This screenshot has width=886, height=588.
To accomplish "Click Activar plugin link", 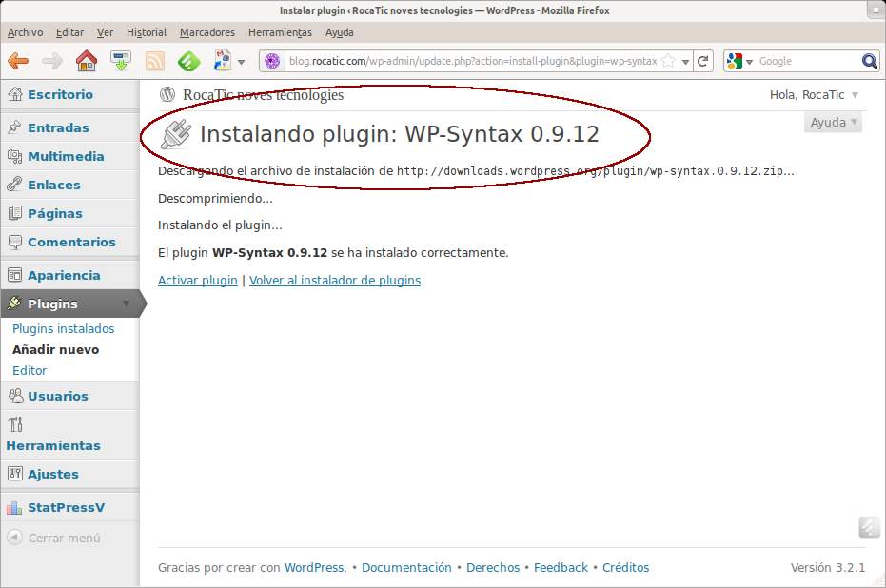I will pos(198,280).
